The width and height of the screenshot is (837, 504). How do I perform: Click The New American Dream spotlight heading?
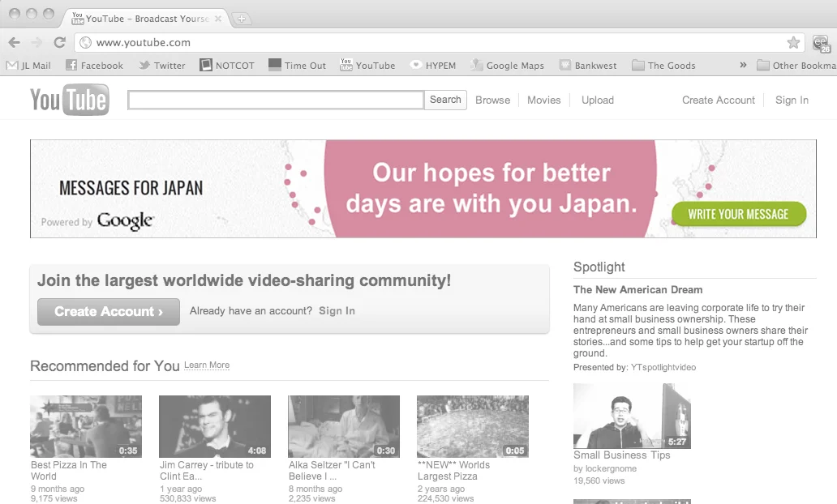pyautogui.click(x=638, y=289)
